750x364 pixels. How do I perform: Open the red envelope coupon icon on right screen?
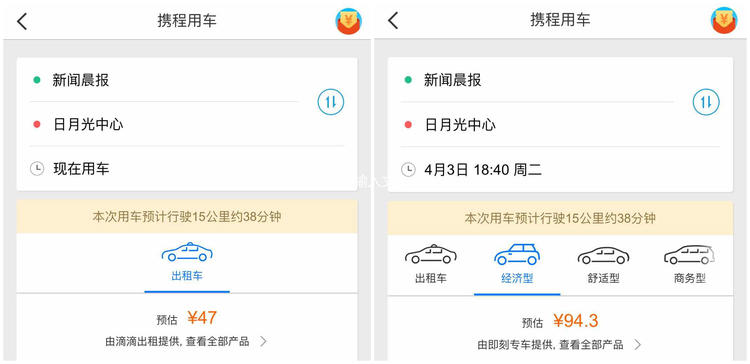[724, 21]
